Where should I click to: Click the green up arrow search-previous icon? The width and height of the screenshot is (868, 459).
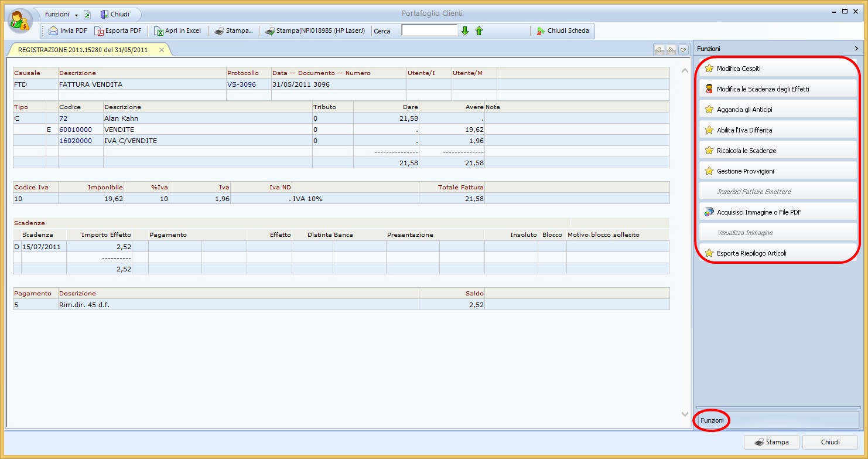pyautogui.click(x=479, y=31)
